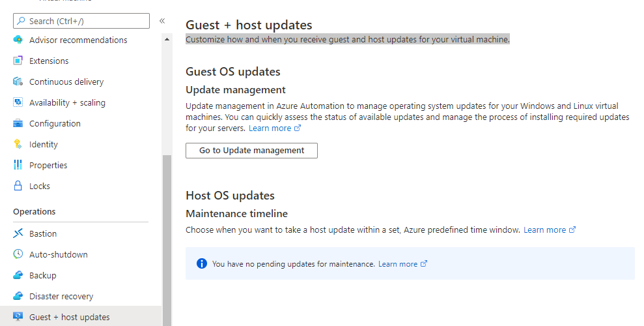Click the Guest OS updates heading
The width and height of the screenshot is (644, 326).
click(233, 72)
